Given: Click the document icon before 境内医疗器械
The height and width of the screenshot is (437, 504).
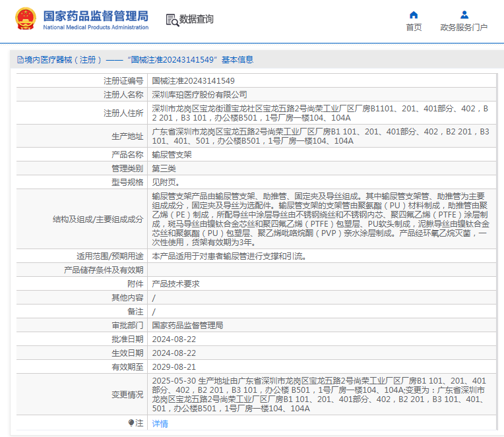Looking at the screenshot, I should (x=20, y=60).
